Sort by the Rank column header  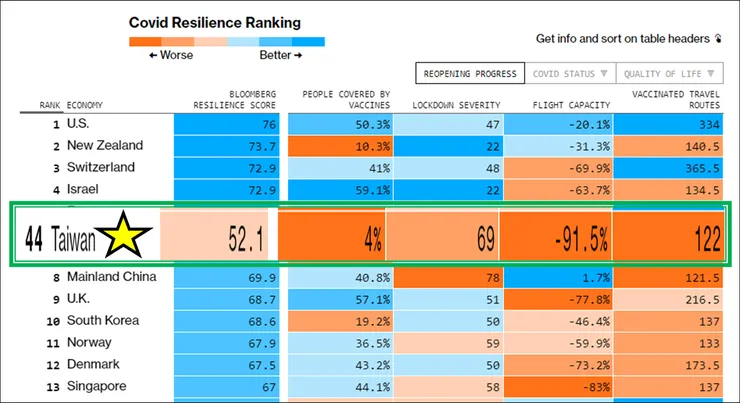(x=49, y=105)
